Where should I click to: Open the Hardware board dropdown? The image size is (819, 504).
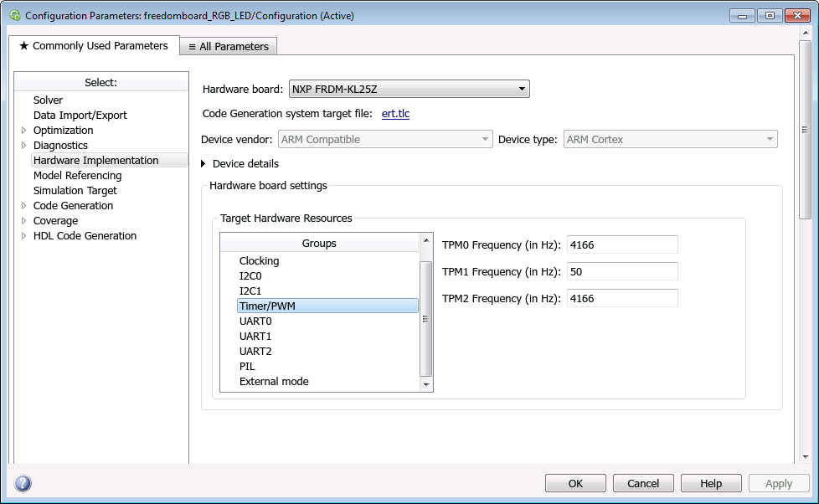(x=409, y=89)
